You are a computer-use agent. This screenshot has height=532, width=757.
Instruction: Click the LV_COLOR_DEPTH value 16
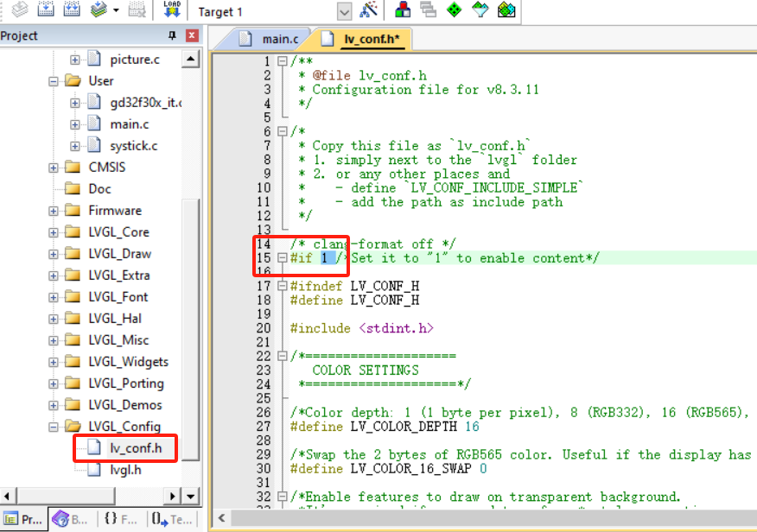point(472,427)
